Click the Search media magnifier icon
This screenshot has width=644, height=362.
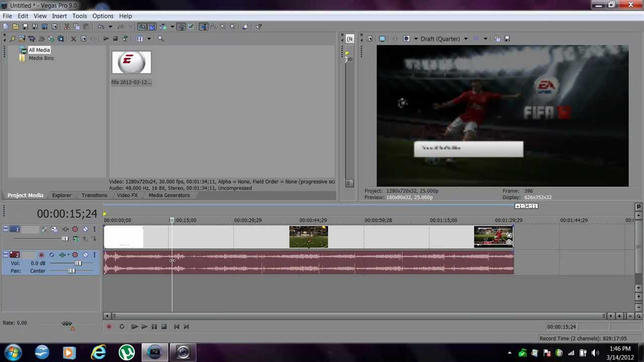pyautogui.click(x=160, y=39)
